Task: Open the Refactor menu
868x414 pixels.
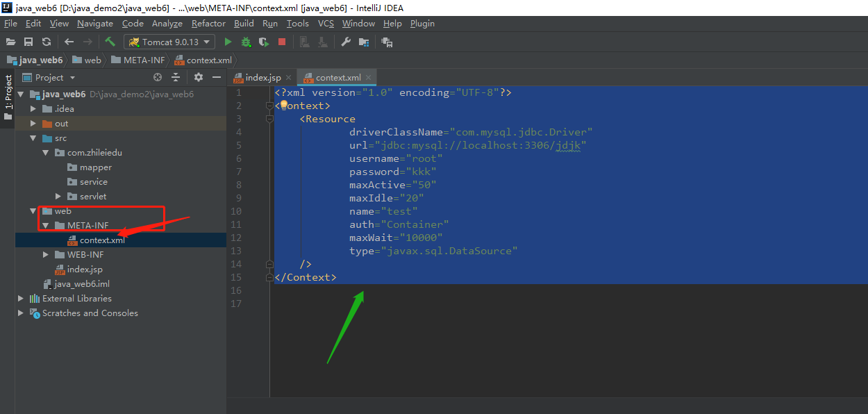Action: coord(208,23)
